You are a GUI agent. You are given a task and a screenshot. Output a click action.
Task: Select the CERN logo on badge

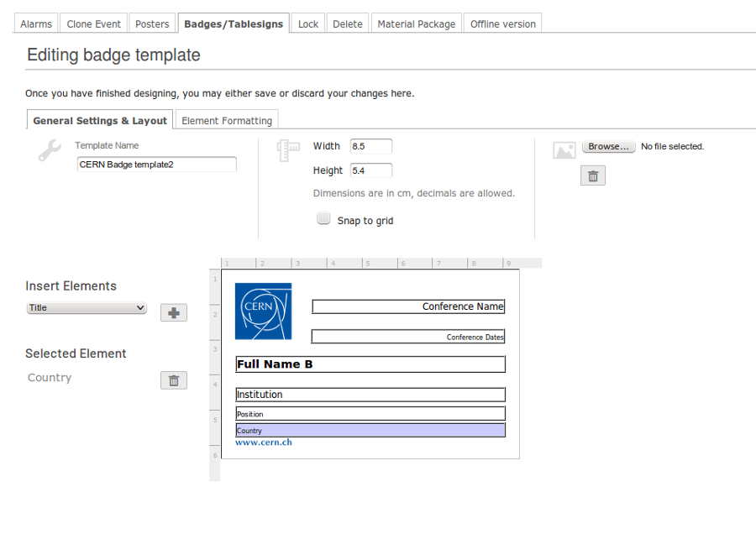[263, 311]
